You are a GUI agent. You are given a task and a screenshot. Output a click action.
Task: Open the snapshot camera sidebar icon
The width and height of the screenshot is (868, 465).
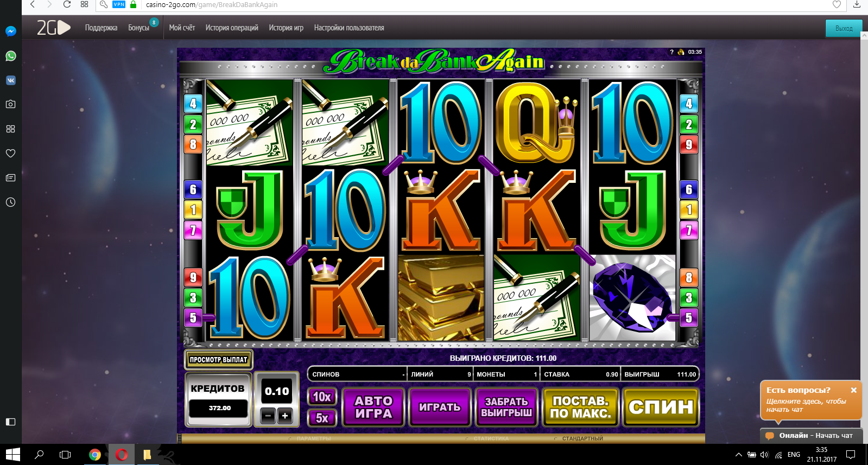pyautogui.click(x=10, y=104)
